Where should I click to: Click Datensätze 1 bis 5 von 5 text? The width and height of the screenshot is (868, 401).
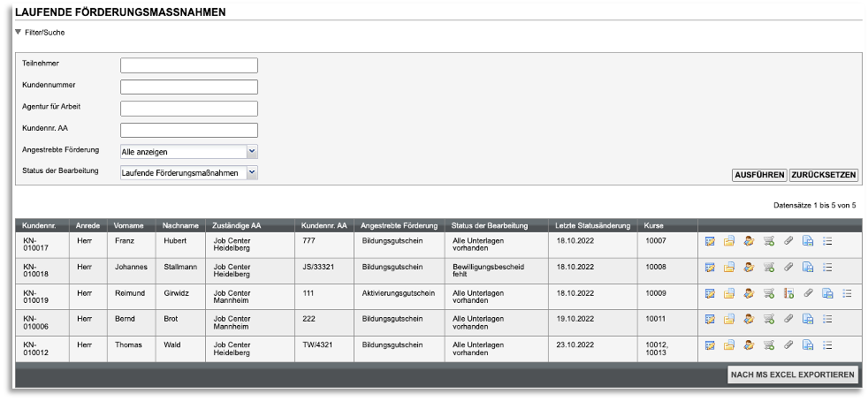815,205
